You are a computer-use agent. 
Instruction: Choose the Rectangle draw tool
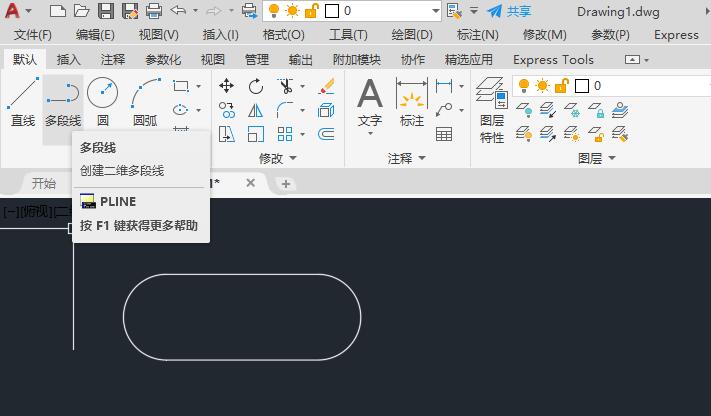point(181,86)
